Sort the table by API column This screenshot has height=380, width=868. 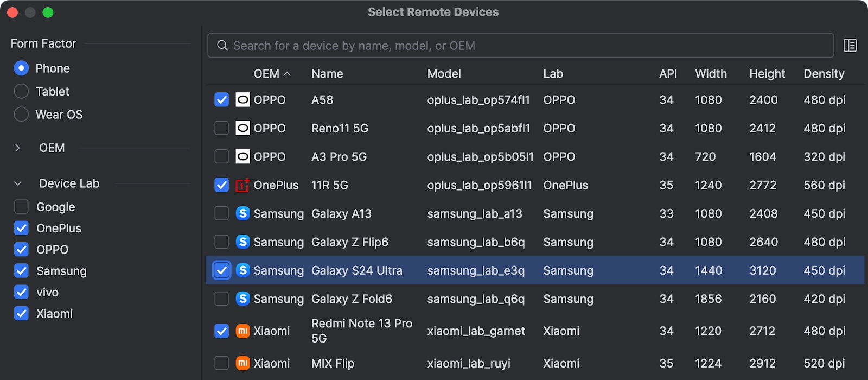668,74
